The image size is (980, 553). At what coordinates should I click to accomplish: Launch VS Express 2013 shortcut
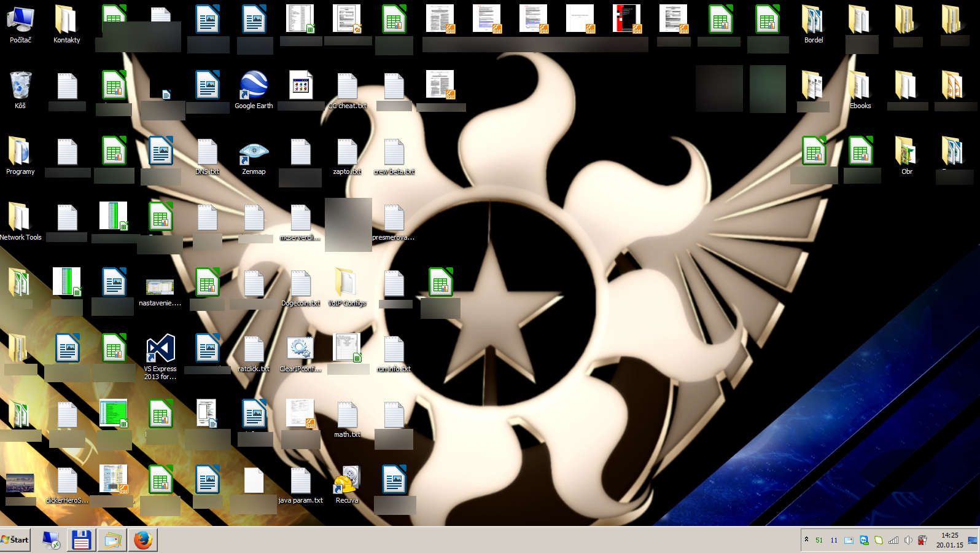click(x=160, y=356)
